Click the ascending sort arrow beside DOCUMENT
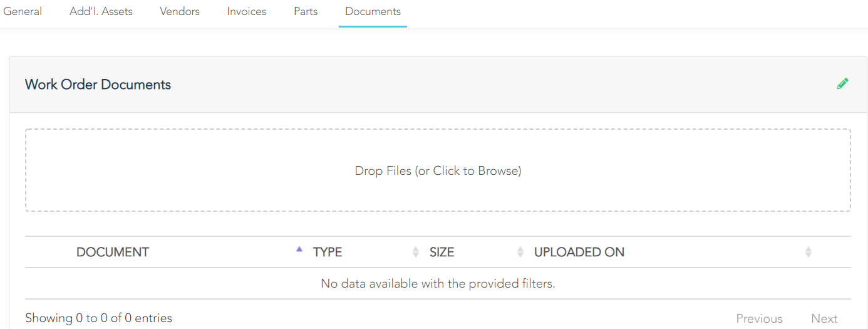 click(x=299, y=249)
